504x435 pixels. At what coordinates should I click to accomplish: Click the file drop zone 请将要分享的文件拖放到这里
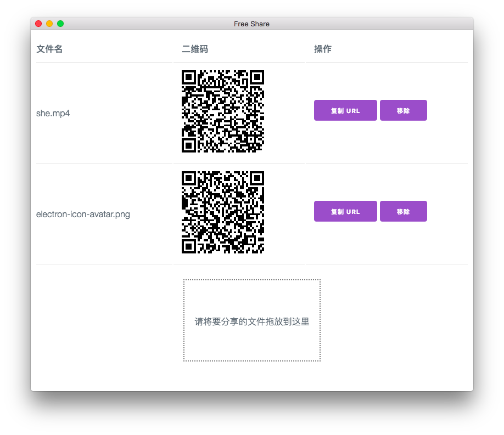(x=252, y=320)
